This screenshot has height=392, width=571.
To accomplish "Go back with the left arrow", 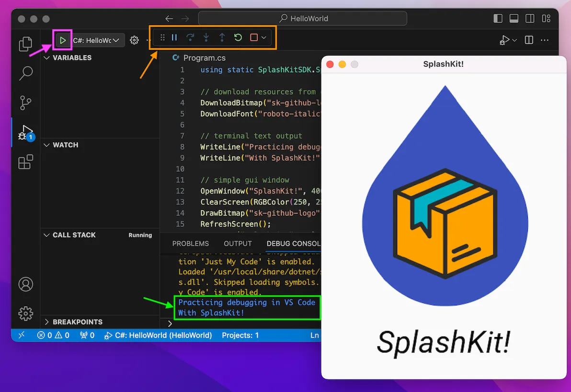I will pyautogui.click(x=169, y=18).
